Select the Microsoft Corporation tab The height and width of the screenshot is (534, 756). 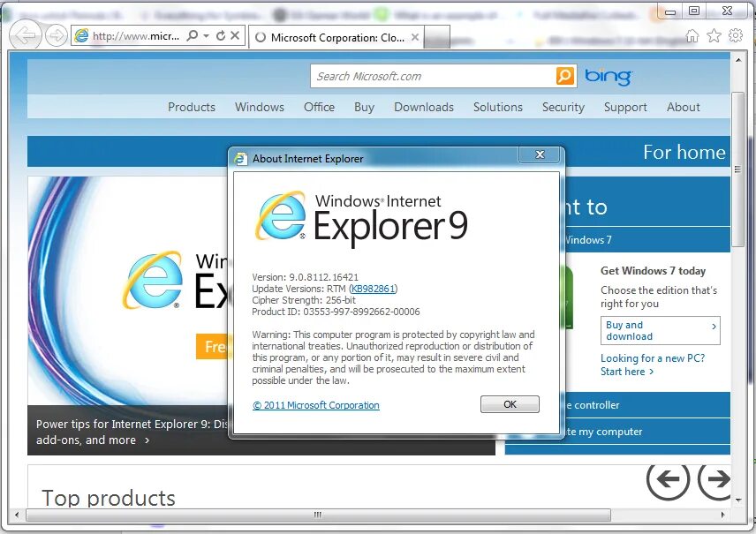[336, 37]
